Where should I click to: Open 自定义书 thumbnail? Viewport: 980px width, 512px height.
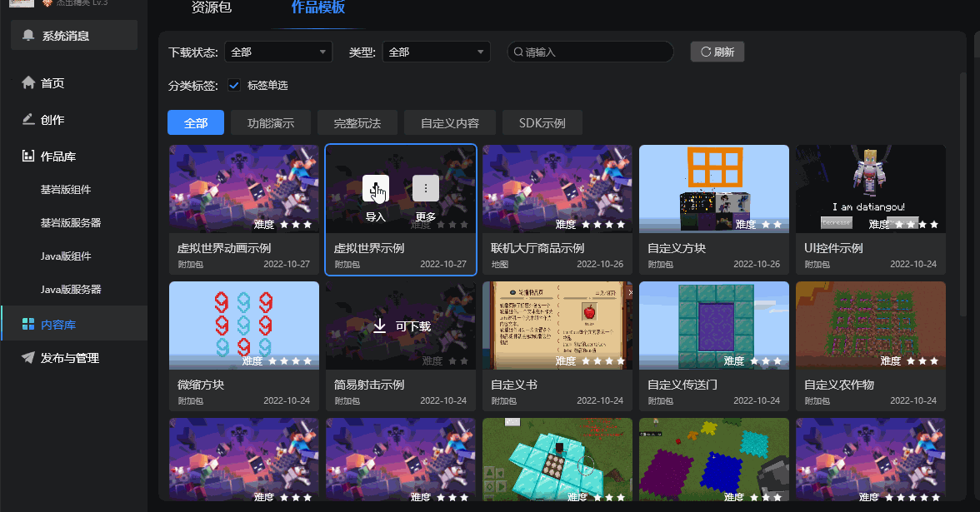(557, 326)
